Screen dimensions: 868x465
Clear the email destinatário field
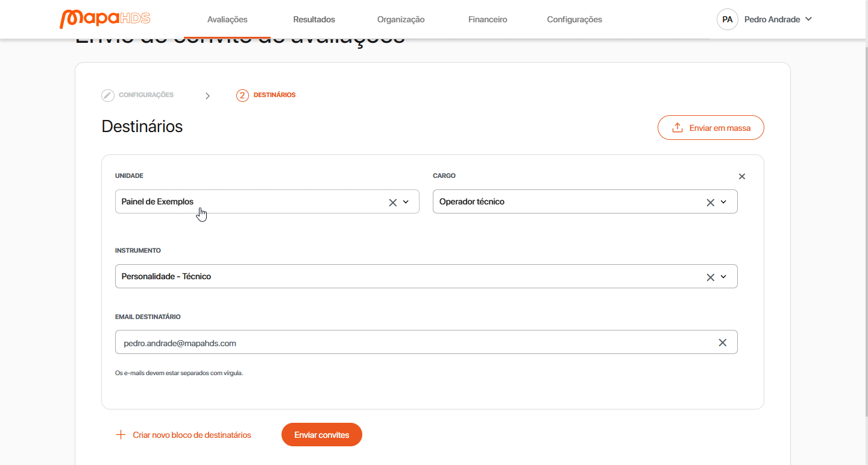(x=722, y=343)
